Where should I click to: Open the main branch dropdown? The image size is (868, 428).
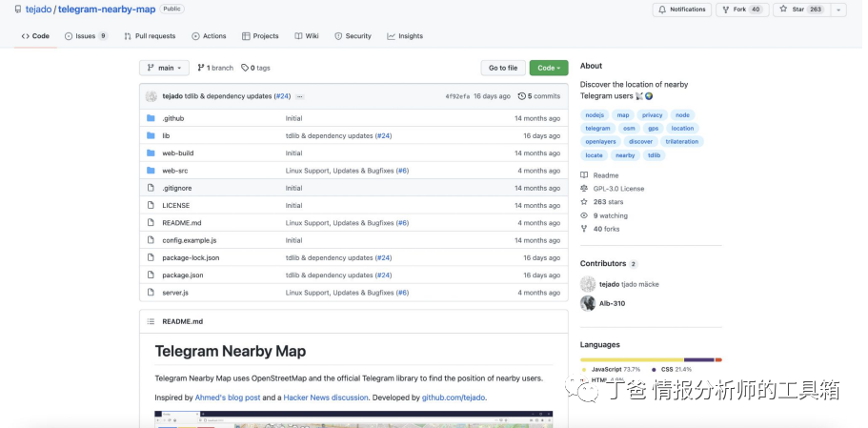pos(164,68)
